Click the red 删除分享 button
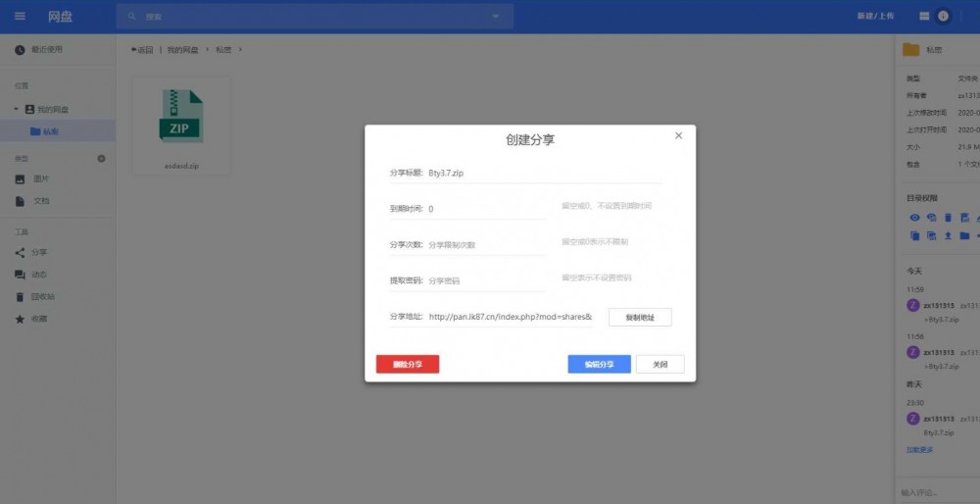The width and height of the screenshot is (980, 504). coord(408,364)
